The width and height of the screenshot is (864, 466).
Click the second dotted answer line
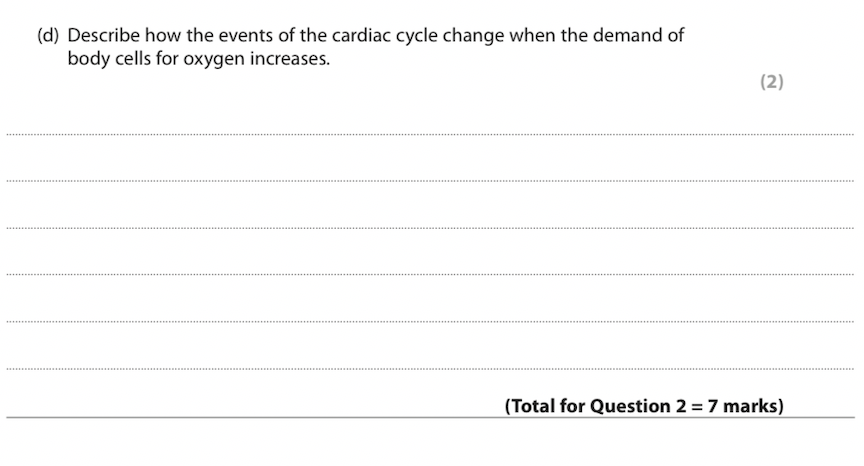point(430,181)
